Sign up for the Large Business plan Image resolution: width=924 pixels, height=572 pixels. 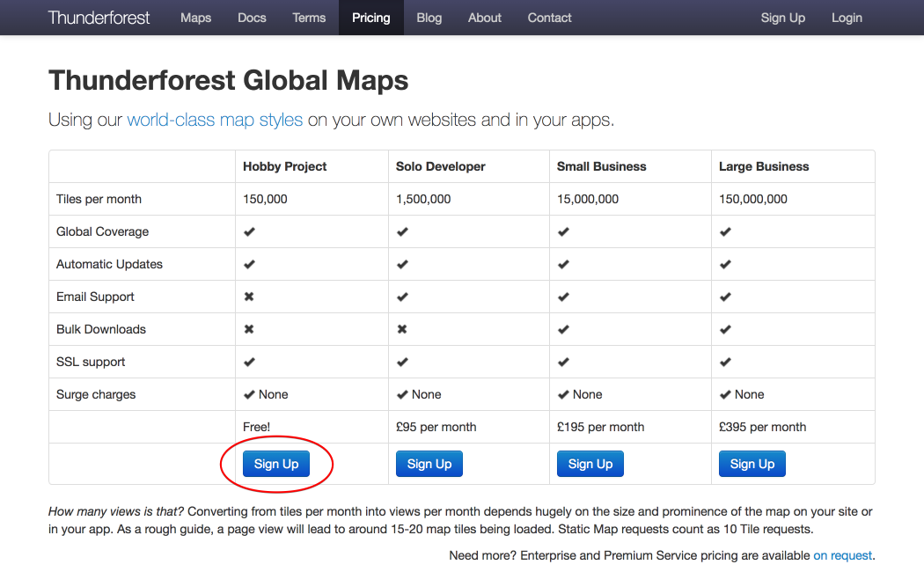(752, 464)
